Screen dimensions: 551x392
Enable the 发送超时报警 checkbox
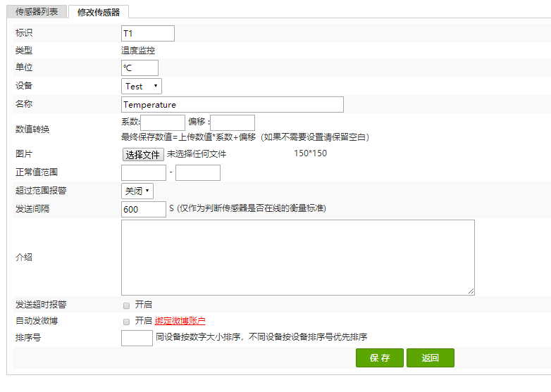127,305
